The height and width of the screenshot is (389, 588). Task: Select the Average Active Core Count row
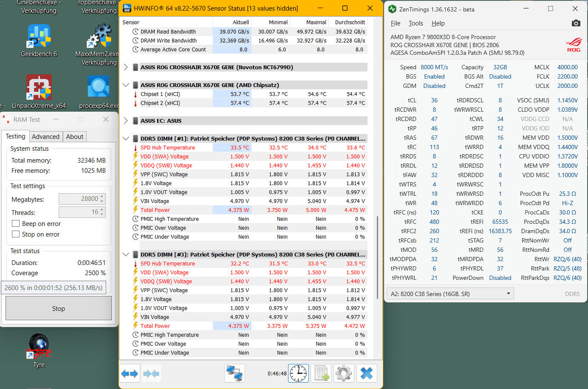244,49
